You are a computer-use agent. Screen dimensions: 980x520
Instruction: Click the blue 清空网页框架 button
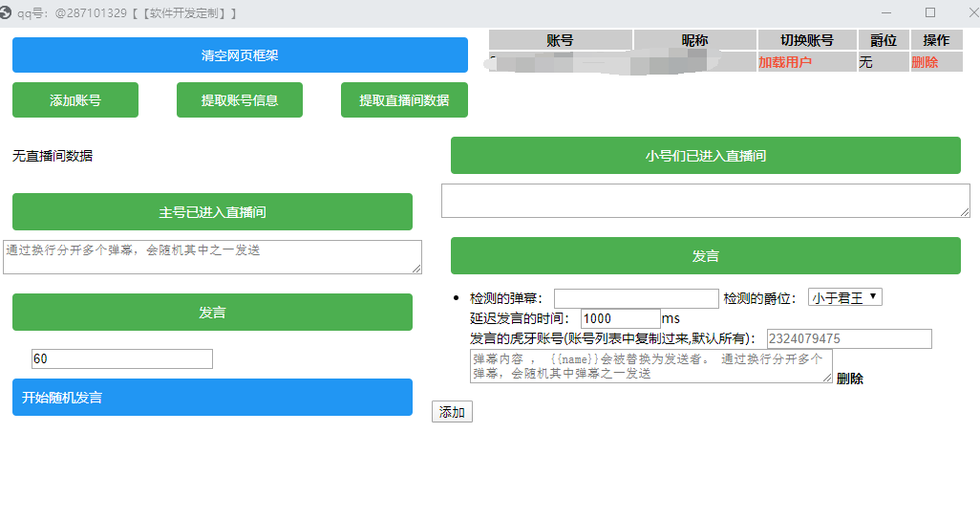click(x=240, y=55)
